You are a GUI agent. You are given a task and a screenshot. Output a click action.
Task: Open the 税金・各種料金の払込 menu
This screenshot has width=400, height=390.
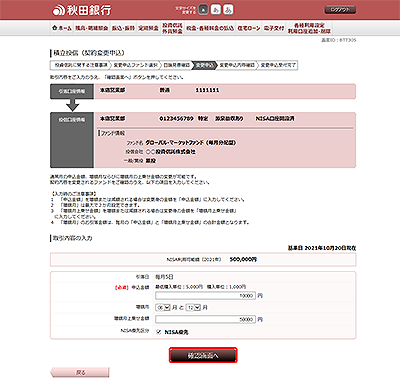pyautogui.click(x=210, y=28)
